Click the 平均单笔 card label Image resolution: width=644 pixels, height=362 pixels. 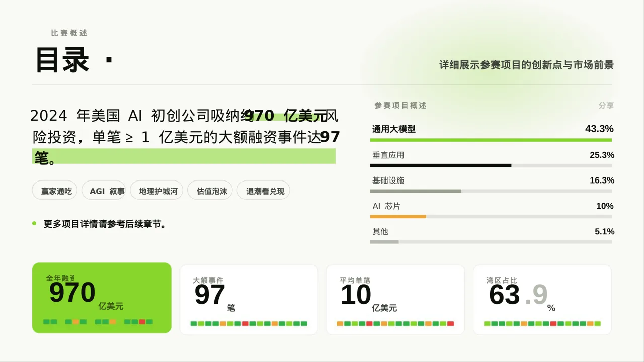pos(355,280)
